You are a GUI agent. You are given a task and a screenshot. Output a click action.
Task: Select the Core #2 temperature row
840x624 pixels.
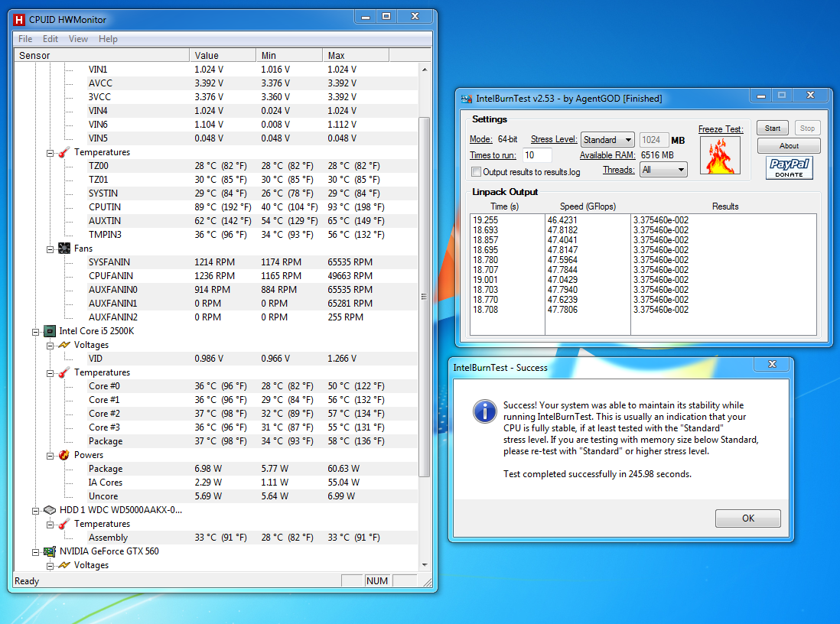(x=252, y=414)
